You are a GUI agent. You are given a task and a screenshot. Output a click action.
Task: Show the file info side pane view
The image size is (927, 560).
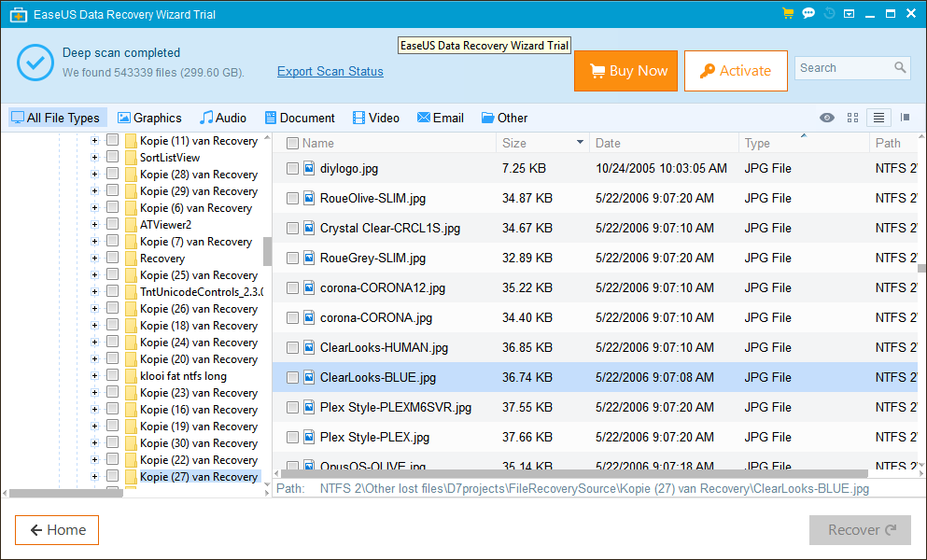905,118
